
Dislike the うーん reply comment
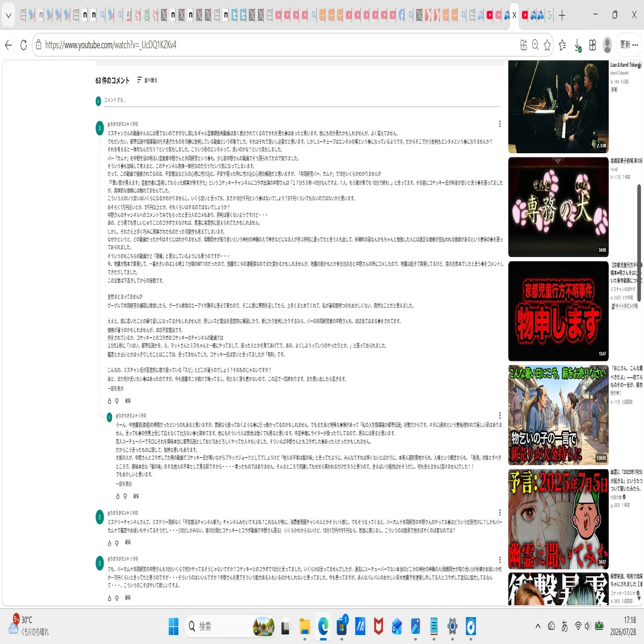click(125, 496)
